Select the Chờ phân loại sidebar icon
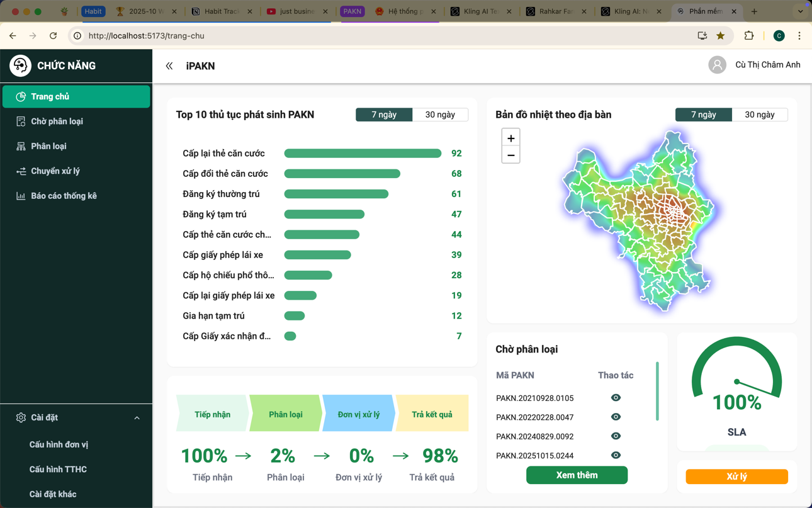Viewport: 812px width, 508px height. 21,121
